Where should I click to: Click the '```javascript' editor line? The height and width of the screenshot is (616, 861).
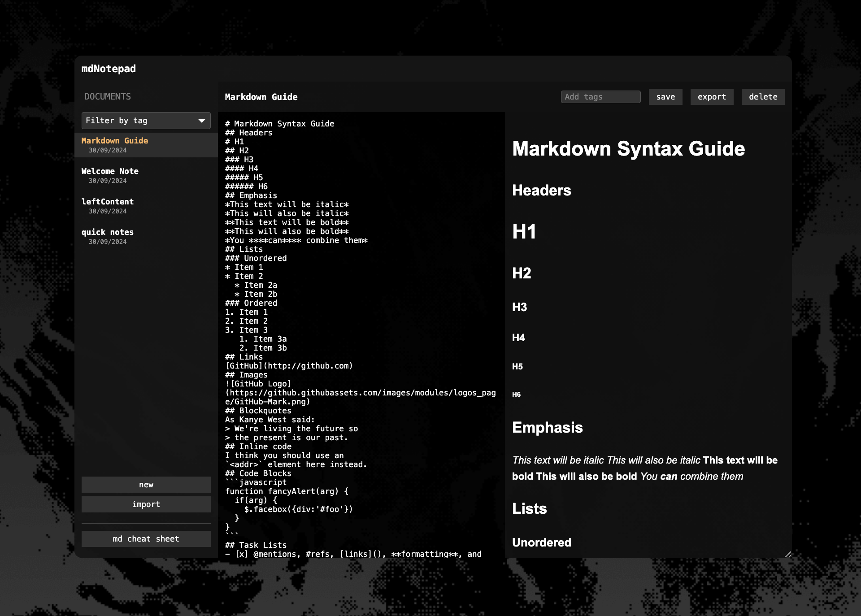tap(256, 482)
